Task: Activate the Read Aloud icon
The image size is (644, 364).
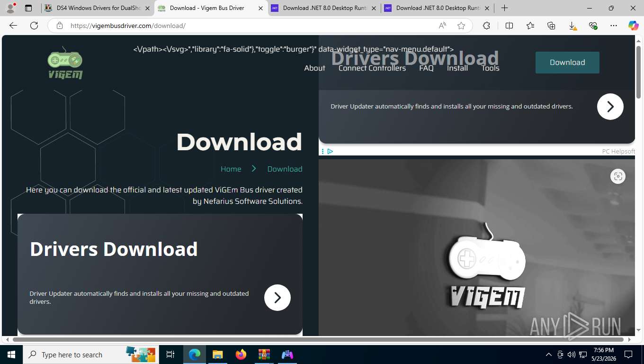Action: tap(442, 26)
